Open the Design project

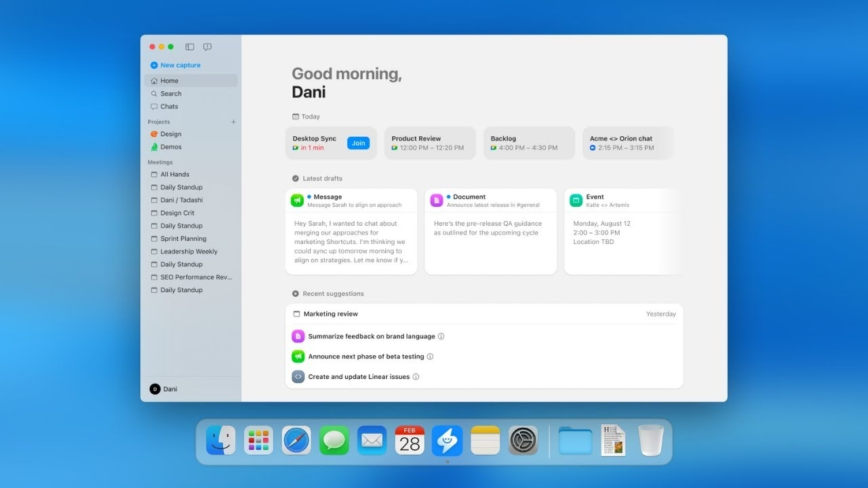point(170,134)
